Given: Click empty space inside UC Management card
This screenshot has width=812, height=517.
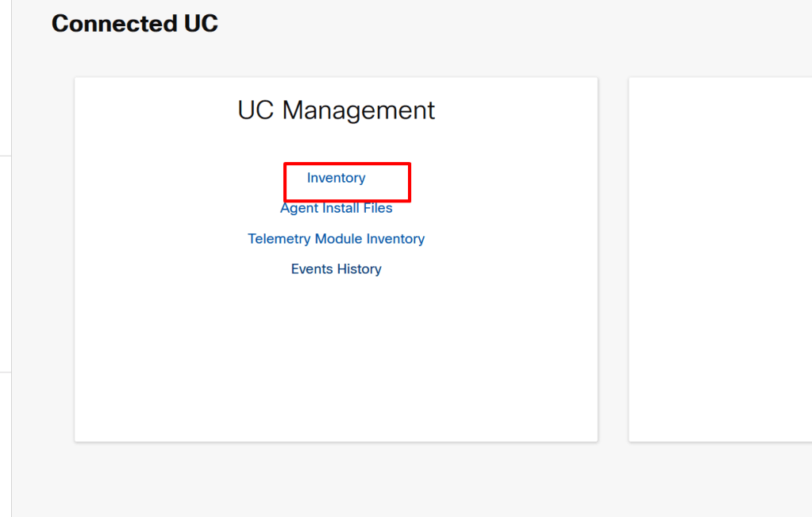Looking at the screenshot, I should point(336,365).
